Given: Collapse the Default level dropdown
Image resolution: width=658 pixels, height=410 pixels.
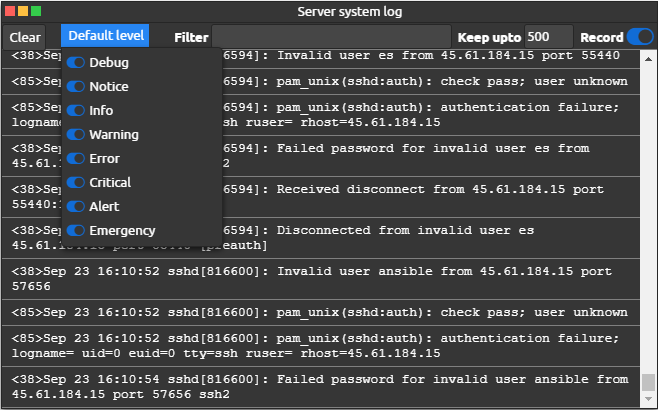Looking at the screenshot, I should pyautogui.click(x=106, y=36).
